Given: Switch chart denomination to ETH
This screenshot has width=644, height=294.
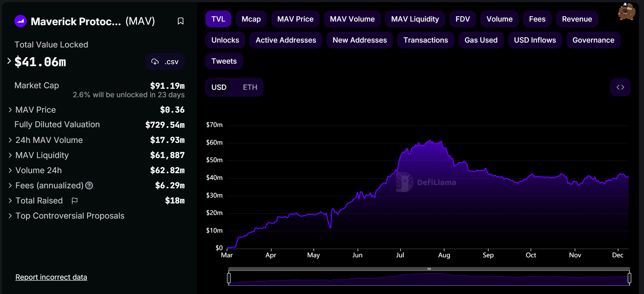Looking at the screenshot, I should coord(250,87).
